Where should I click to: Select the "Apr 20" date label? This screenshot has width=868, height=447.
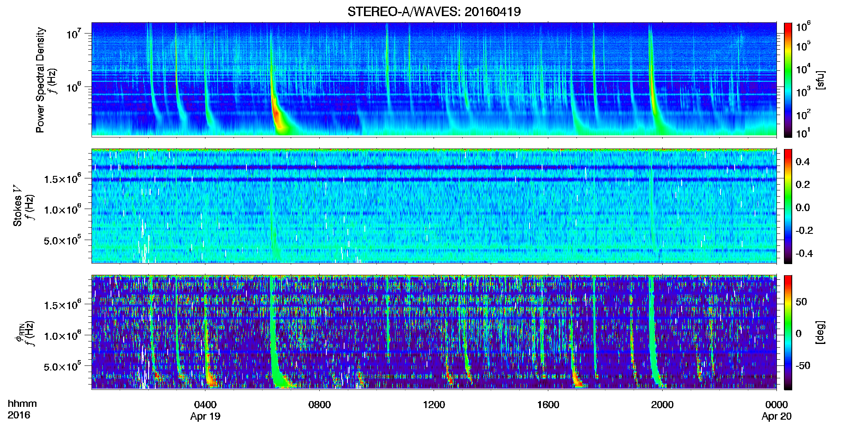pos(776,416)
